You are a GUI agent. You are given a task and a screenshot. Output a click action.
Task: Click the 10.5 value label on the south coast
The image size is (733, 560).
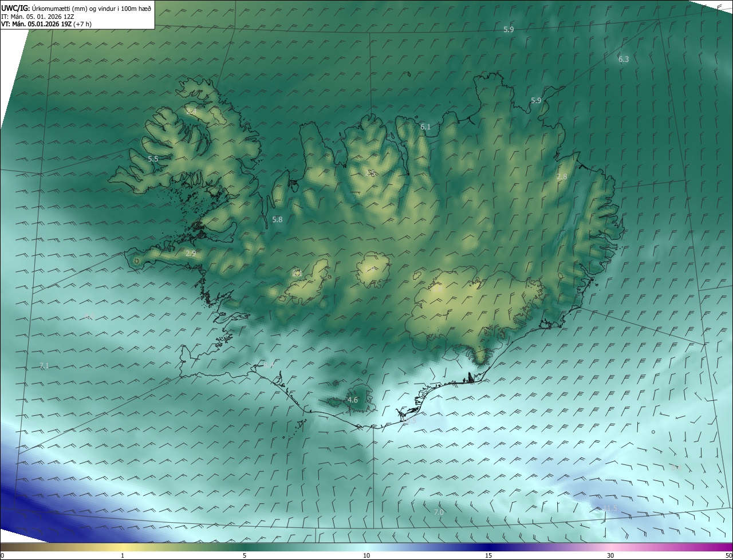click(409, 421)
